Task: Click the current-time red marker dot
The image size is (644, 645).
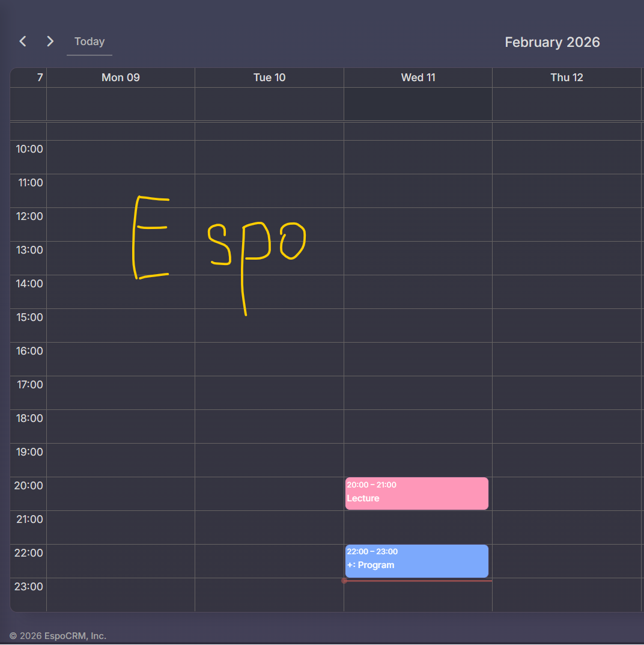Action: pos(344,581)
